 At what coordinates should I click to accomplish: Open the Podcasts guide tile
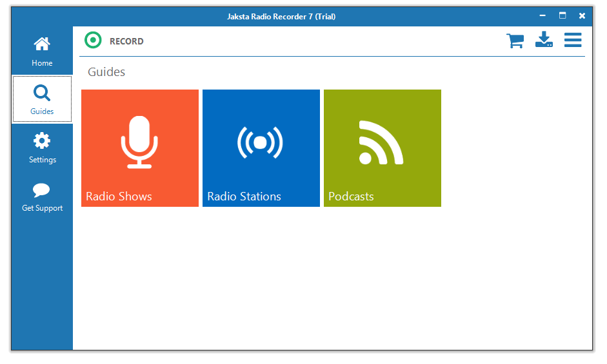(x=382, y=148)
